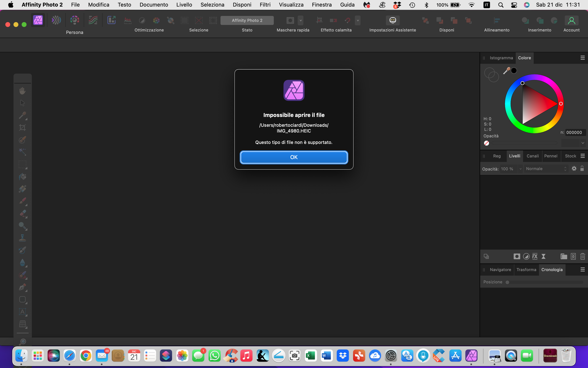Swap the overlapping stroke and fill circles
Image resolution: width=588 pixels, height=368 pixels.
(x=491, y=75)
